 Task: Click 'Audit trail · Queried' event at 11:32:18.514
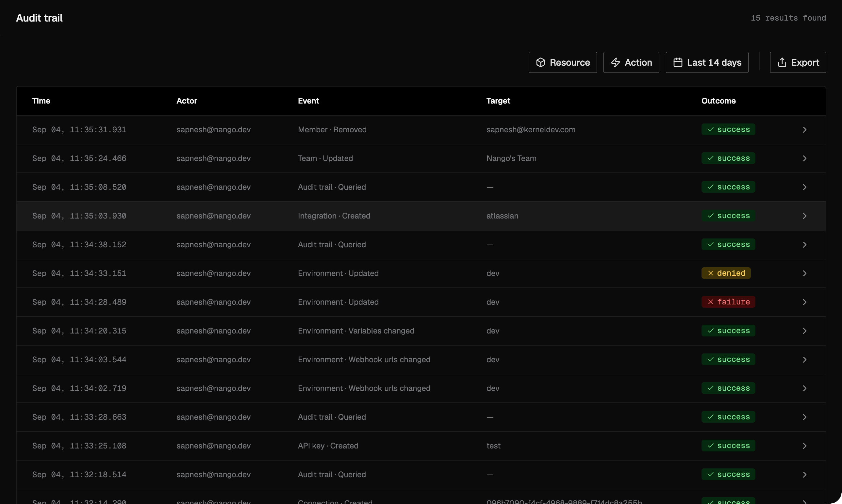(x=332, y=475)
